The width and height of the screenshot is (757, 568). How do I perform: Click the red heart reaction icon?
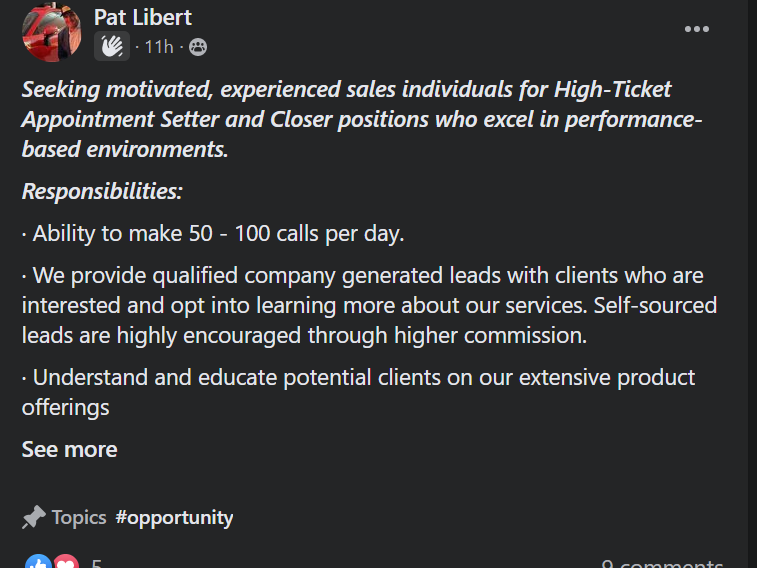(65, 563)
